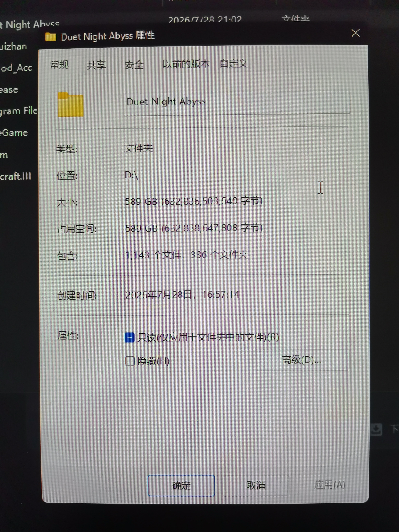Select the 'uizhan' item in Explorer behind
This screenshot has height=532, width=399.
[13, 46]
